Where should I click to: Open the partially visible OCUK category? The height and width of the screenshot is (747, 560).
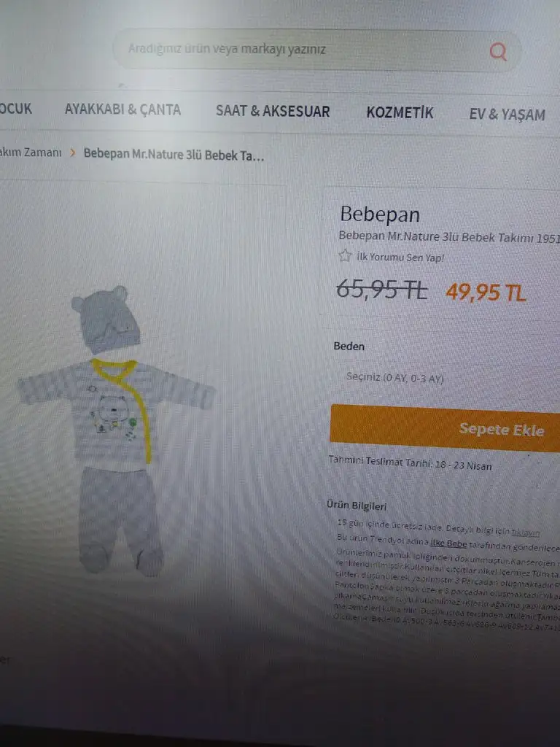click(16, 109)
